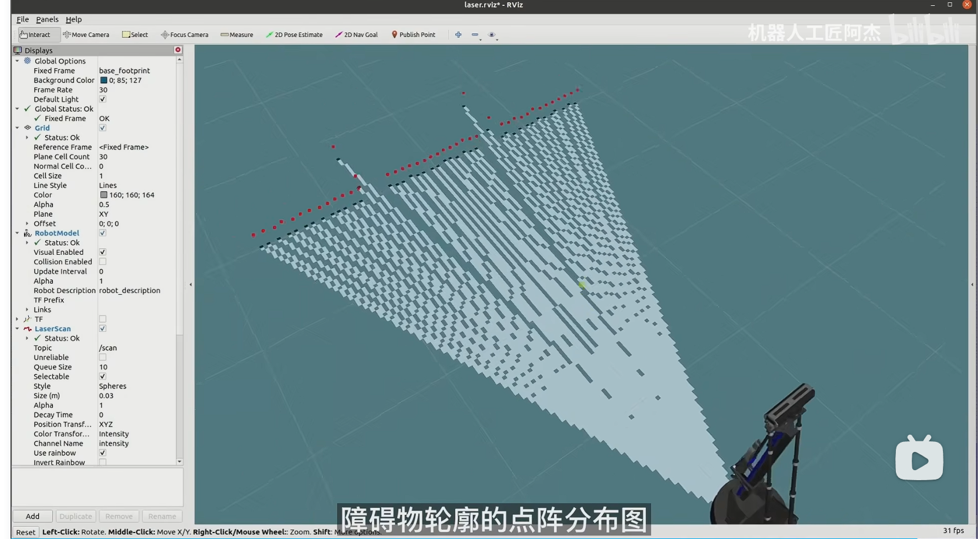The height and width of the screenshot is (539, 980).
Task: Click the Background Color swatch
Action: pyautogui.click(x=104, y=80)
